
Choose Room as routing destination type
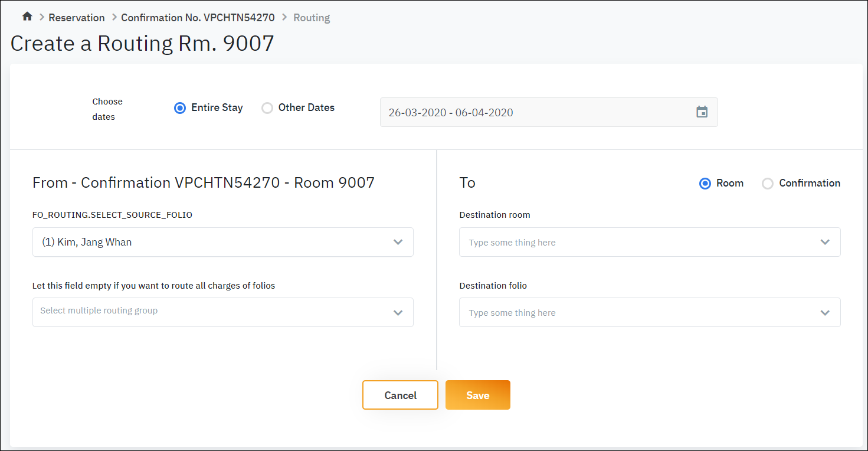(705, 184)
